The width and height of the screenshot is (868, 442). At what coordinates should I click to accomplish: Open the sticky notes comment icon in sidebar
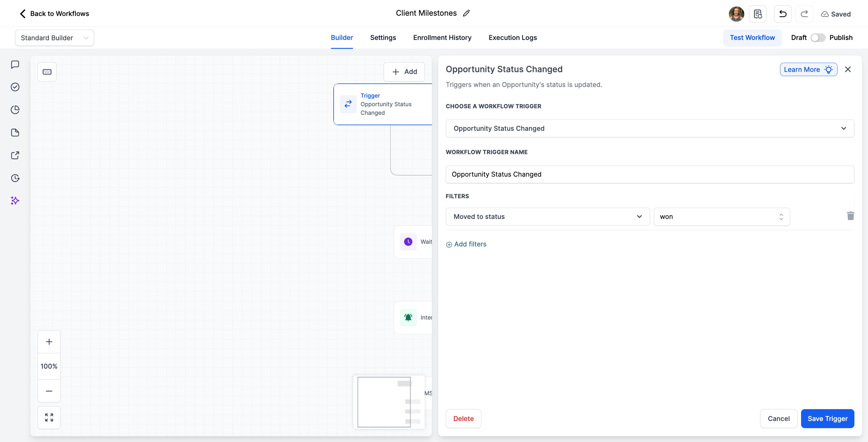[x=15, y=64]
